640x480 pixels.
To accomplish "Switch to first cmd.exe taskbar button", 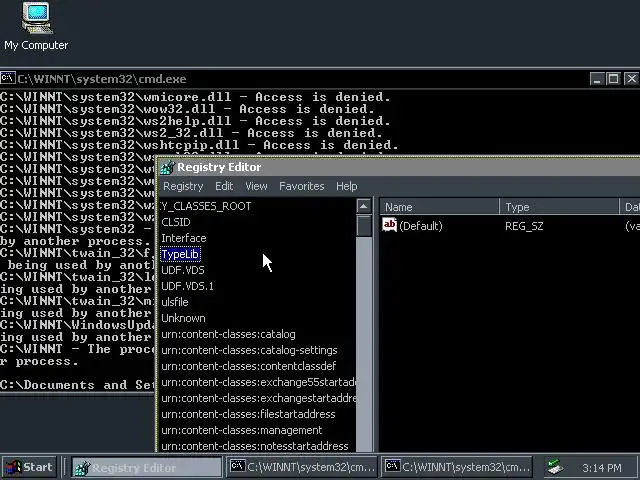I will [301, 467].
